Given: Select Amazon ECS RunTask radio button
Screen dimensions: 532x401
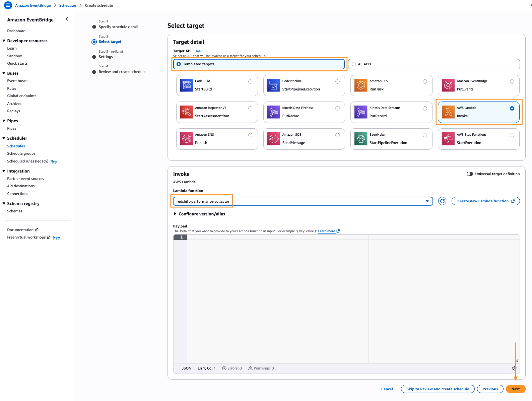Looking at the screenshot, I should [425, 81].
